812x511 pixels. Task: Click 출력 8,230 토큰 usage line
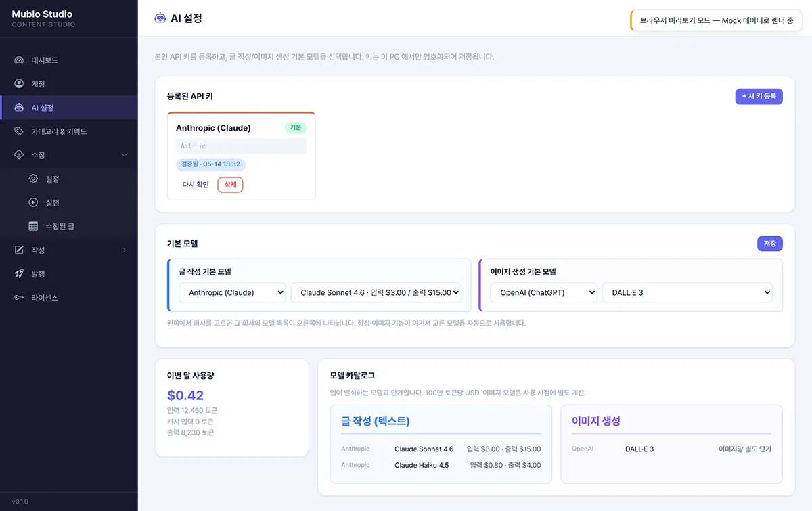pos(190,432)
